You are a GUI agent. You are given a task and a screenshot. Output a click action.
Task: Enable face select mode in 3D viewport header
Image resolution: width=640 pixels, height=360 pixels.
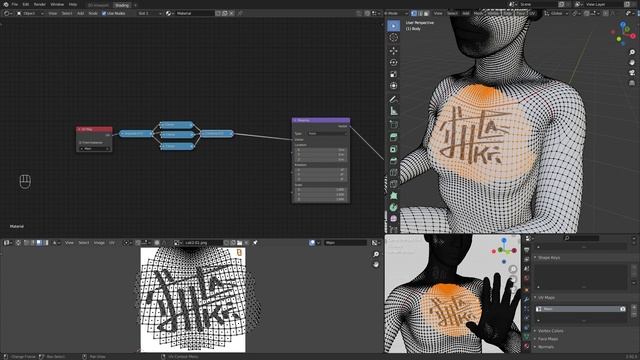(x=427, y=13)
